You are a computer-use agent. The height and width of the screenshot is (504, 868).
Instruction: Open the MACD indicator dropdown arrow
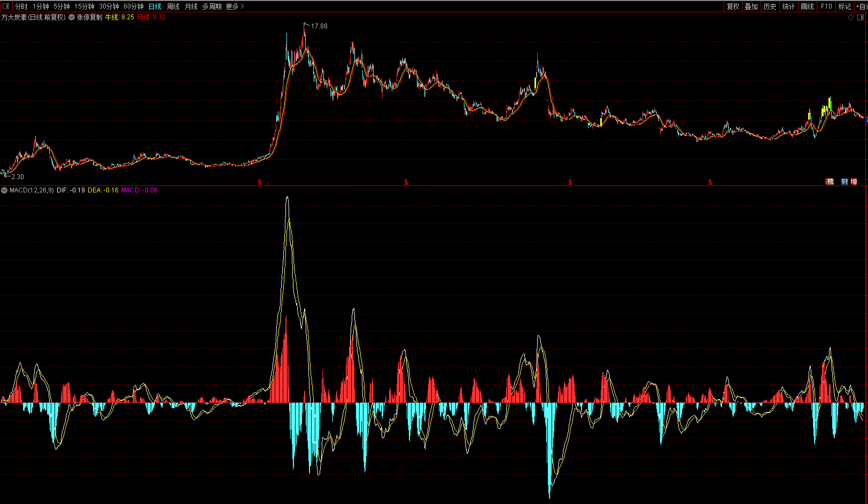[x=5, y=190]
